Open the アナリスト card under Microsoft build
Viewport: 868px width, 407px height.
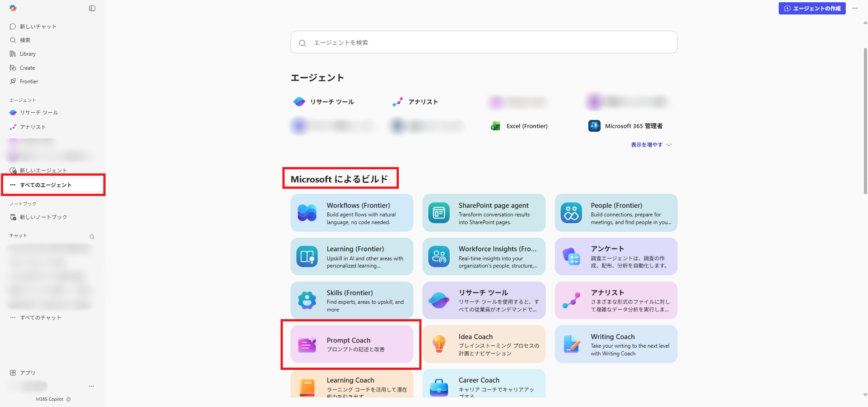[x=616, y=300]
